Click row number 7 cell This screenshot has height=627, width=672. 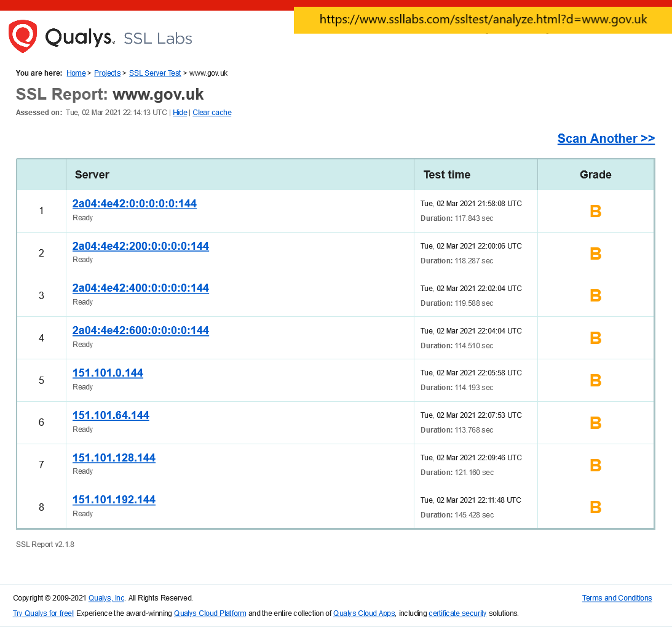click(41, 465)
